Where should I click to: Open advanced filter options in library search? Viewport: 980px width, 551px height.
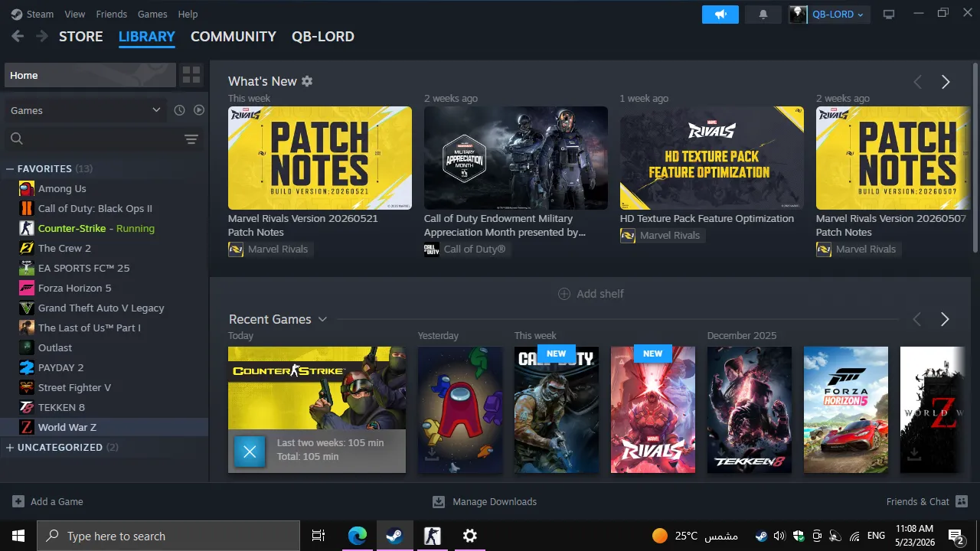pyautogui.click(x=191, y=139)
